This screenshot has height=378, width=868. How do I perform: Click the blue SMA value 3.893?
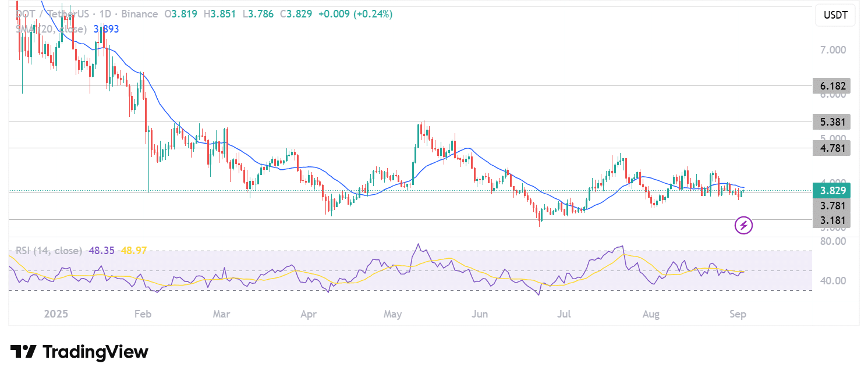(106, 29)
